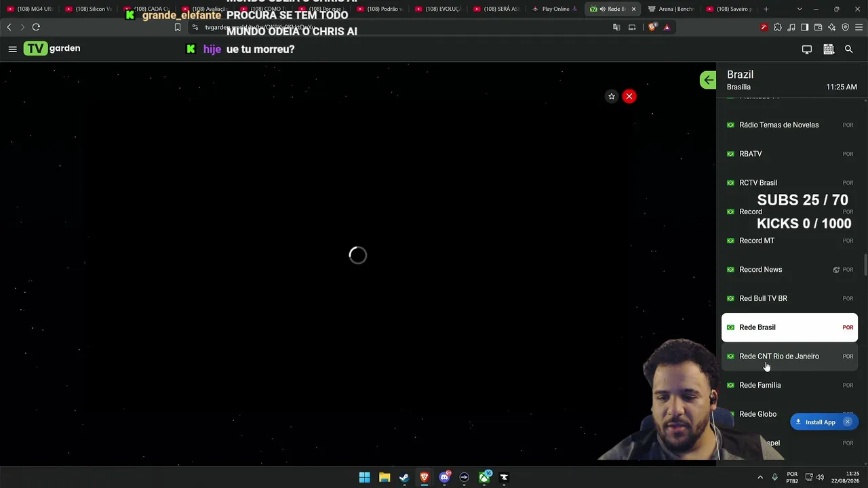Select the Record MT channel

pos(789,241)
